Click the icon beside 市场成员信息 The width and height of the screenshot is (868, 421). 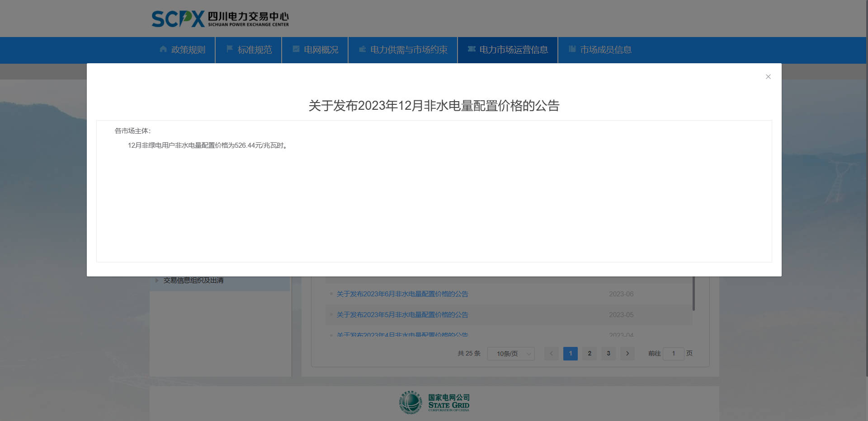[572, 49]
